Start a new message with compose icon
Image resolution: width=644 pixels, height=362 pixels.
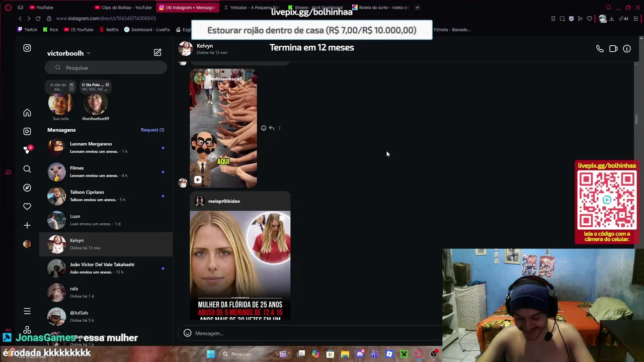tap(157, 52)
